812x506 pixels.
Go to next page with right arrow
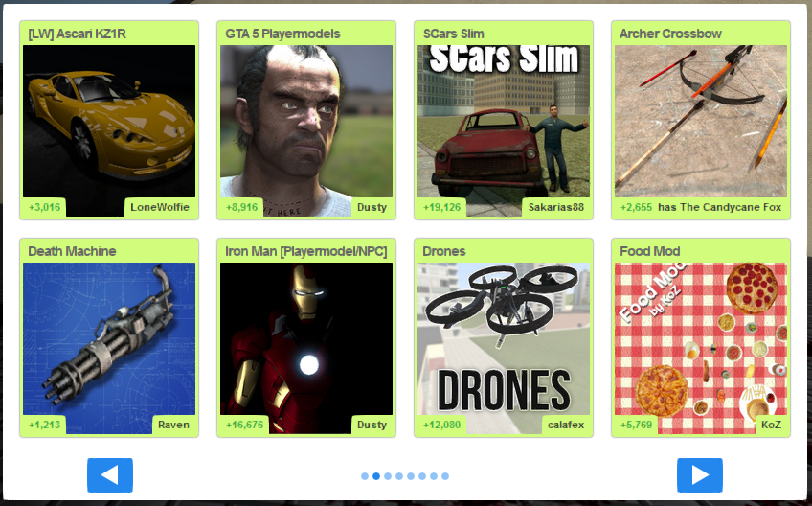click(700, 475)
